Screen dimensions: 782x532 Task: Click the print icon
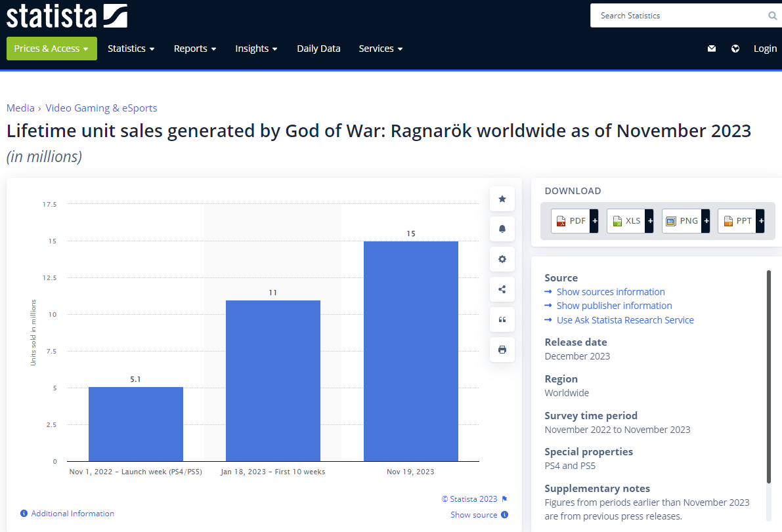[x=502, y=350]
